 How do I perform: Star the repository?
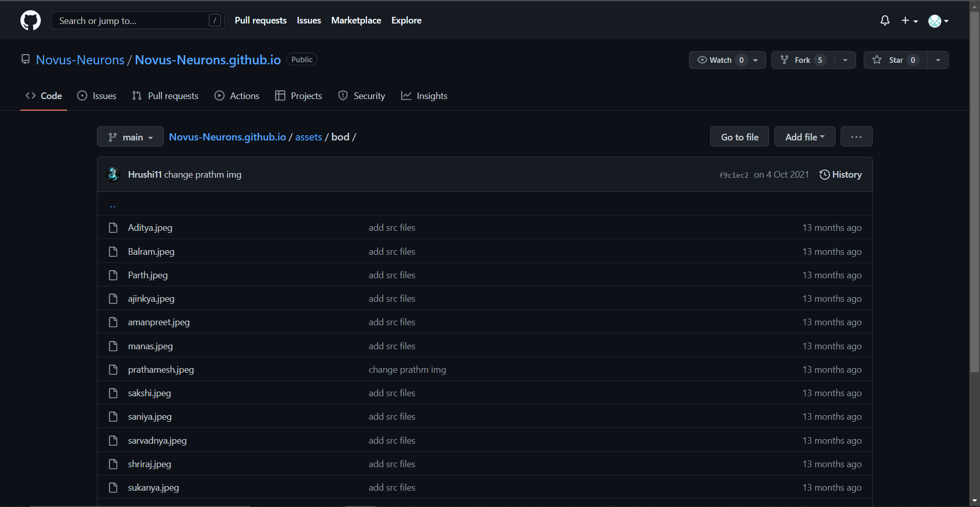(894, 60)
